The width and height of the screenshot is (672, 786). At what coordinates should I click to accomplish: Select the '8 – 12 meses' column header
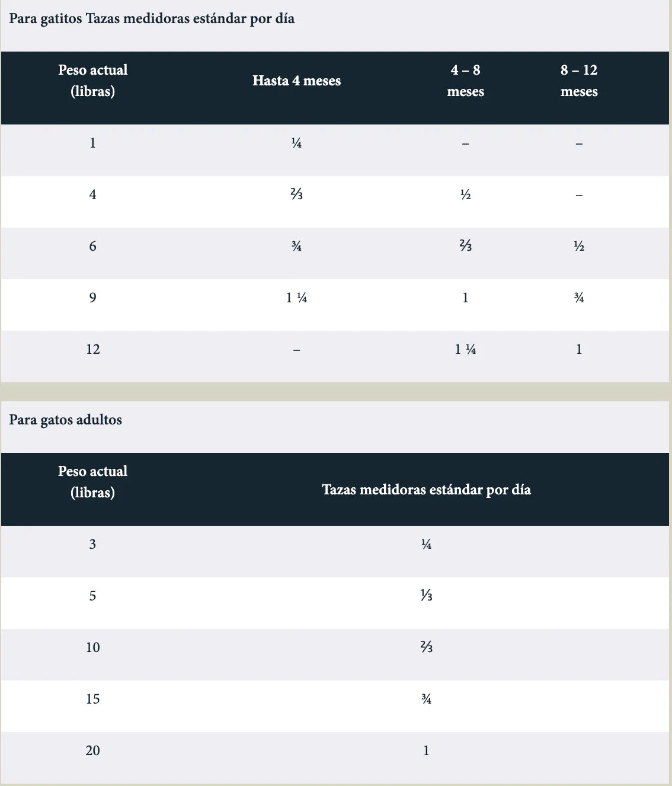(579, 81)
